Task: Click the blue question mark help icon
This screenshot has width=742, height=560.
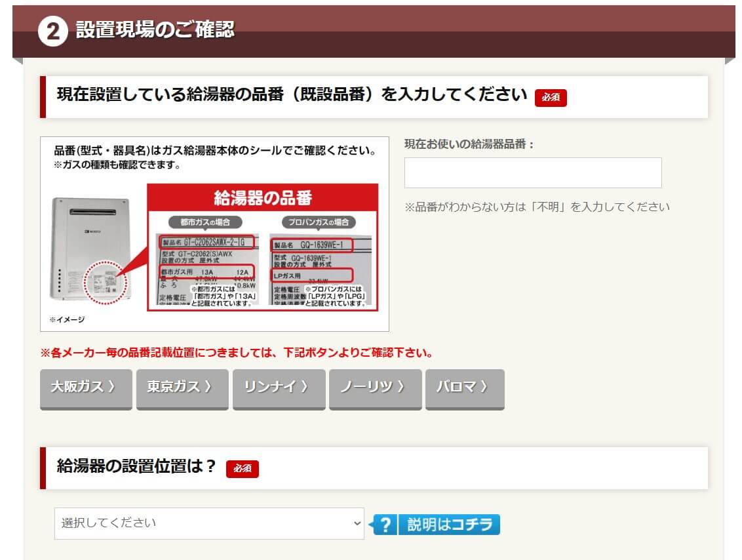Action: (x=386, y=525)
